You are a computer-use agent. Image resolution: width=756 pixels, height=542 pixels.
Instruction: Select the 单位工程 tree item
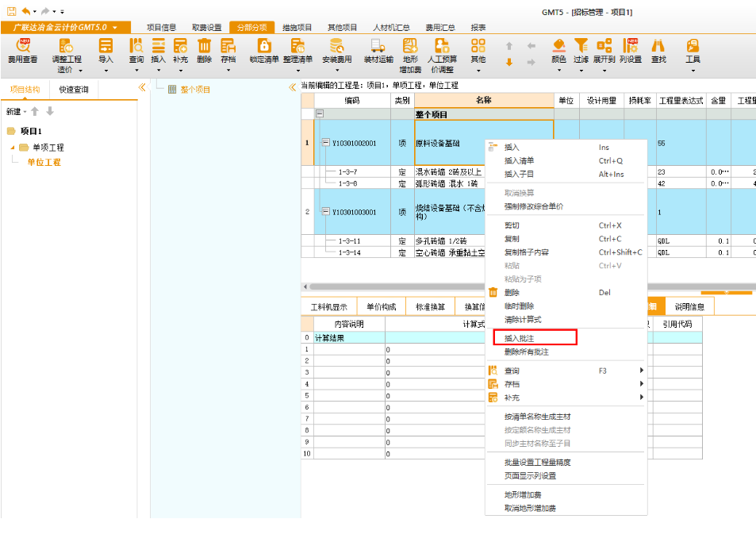tap(44, 163)
